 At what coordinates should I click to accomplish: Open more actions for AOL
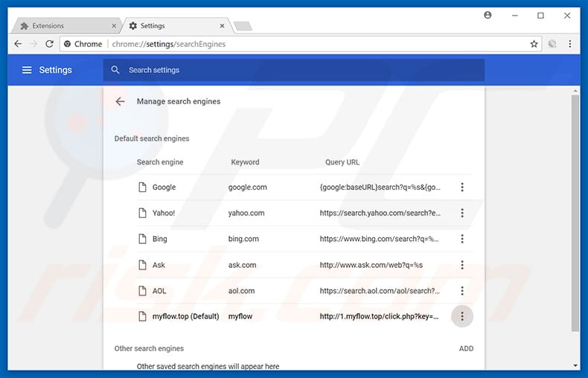462,291
